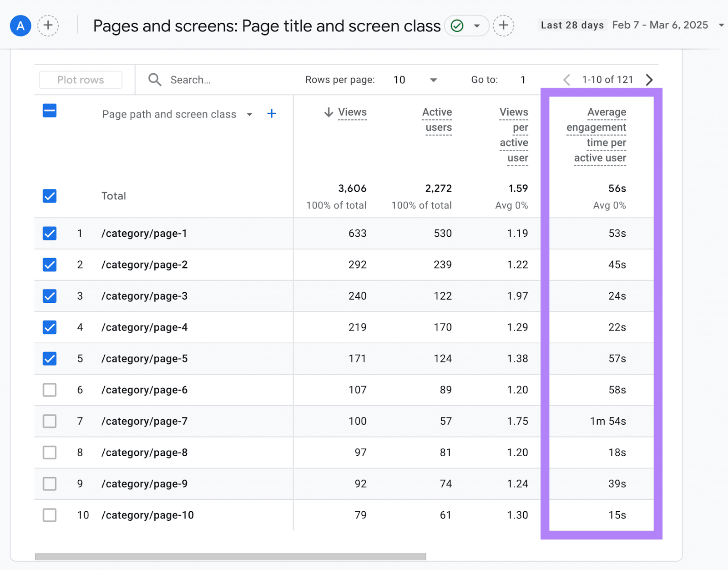
Task: Sort by the Active users column header
Action: click(437, 120)
